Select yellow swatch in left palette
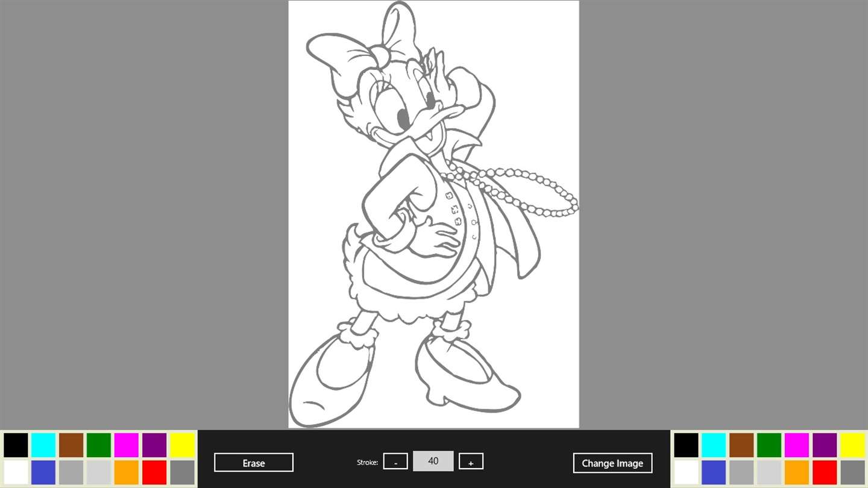868x488 pixels. [x=182, y=445]
